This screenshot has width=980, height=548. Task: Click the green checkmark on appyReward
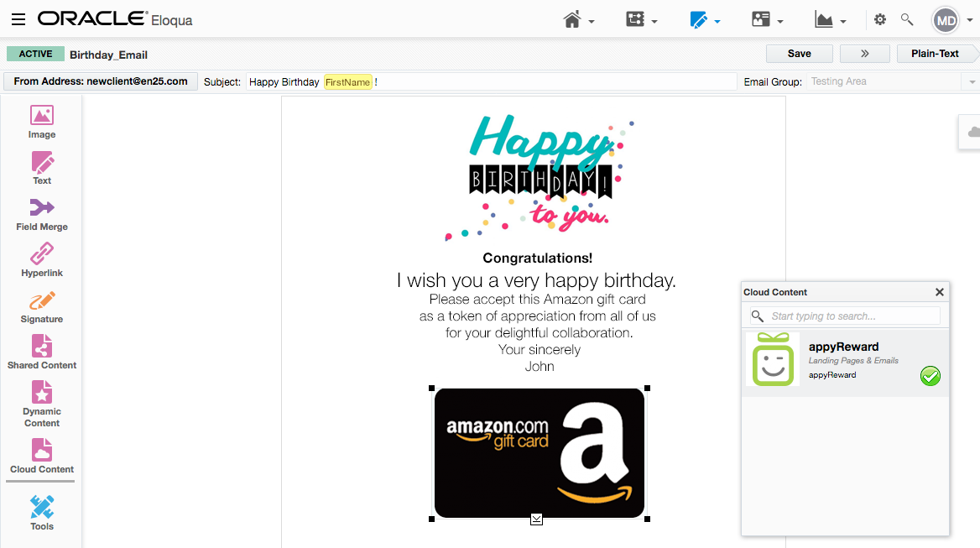coord(930,376)
